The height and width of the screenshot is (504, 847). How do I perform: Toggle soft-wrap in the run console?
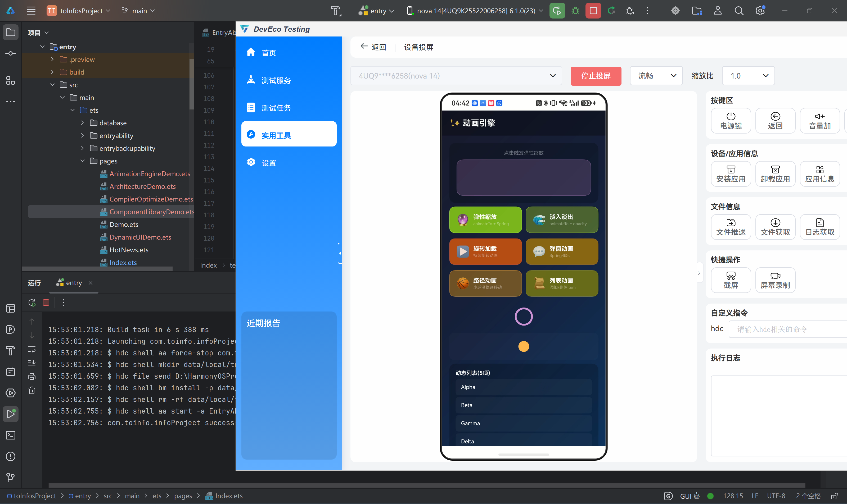[31, 349]
